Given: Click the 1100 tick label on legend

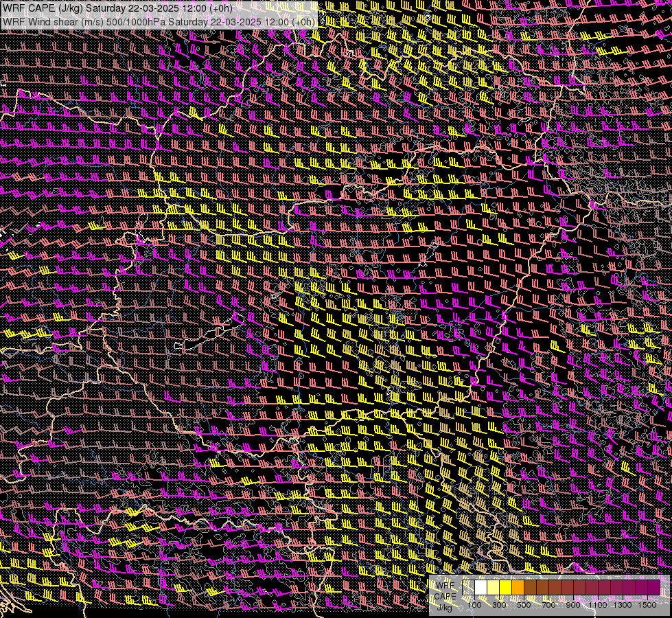Looking at the screenshot, I should [x=597, y=605].
